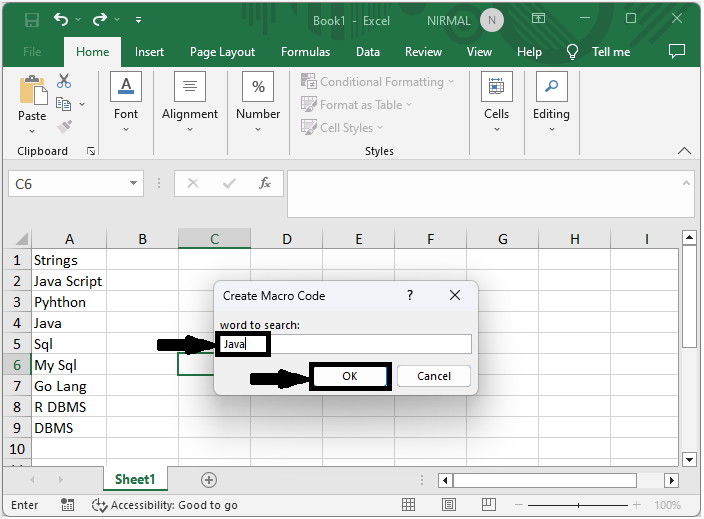Open the Formulas ribbon tab
Image resolution: width=704 pixels, height=519 pixels.
tap(305, 52)
